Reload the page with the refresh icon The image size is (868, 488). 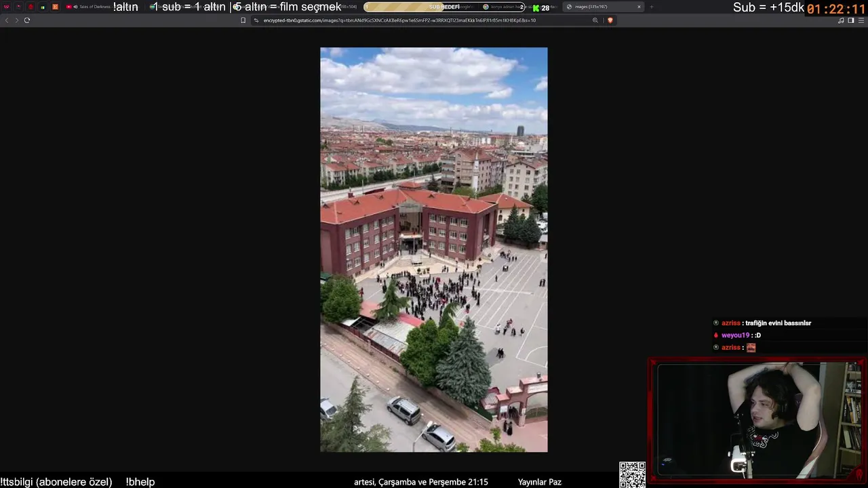[27, 20]
